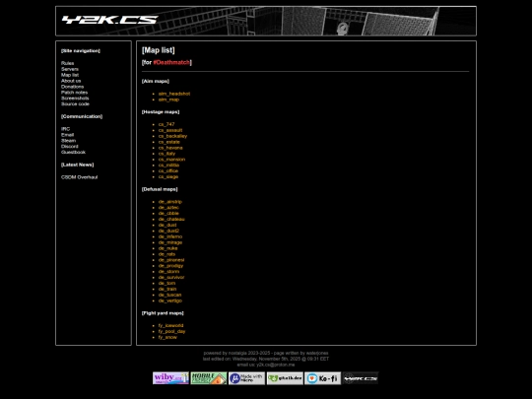Click the de_train map
This screenshot has height=399, width=532.
tap(167, 289)
